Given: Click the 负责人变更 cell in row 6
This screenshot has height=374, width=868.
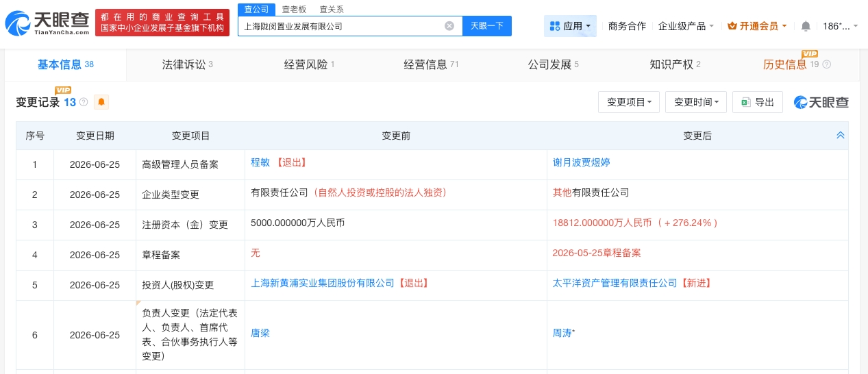Looking at the screenshot, I should 190,335.
